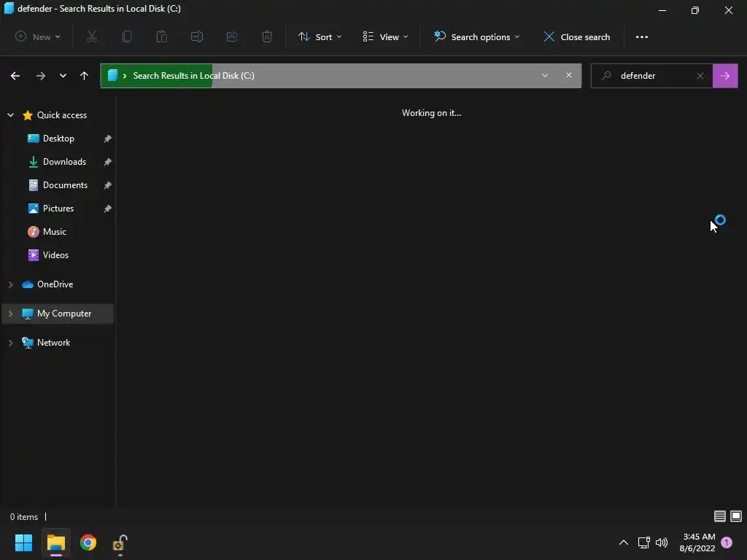Stop loading with address bar X
Viewport: 747px width, 560px height.
tap(569, 75)
